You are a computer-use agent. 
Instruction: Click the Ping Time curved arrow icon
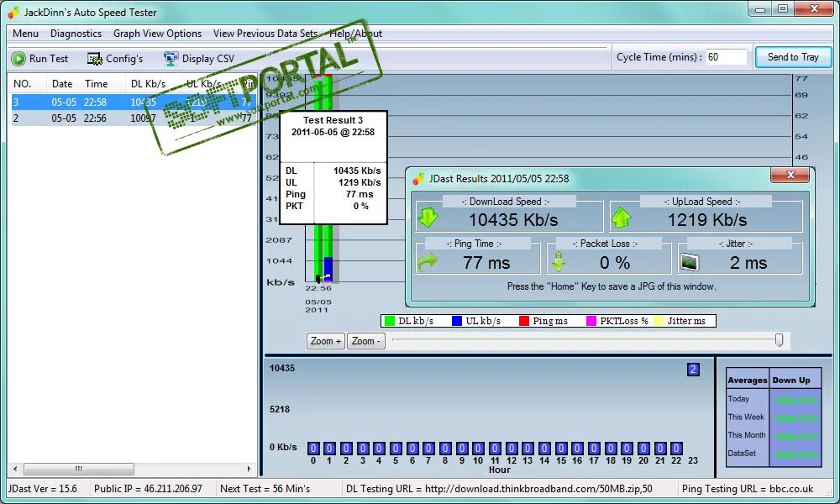[x=428, y=262]
